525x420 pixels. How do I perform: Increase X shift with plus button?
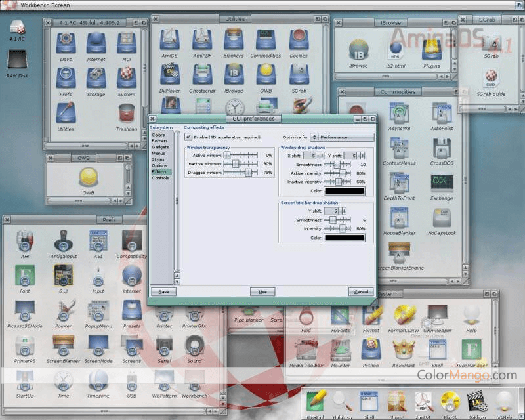click(322, 156)
